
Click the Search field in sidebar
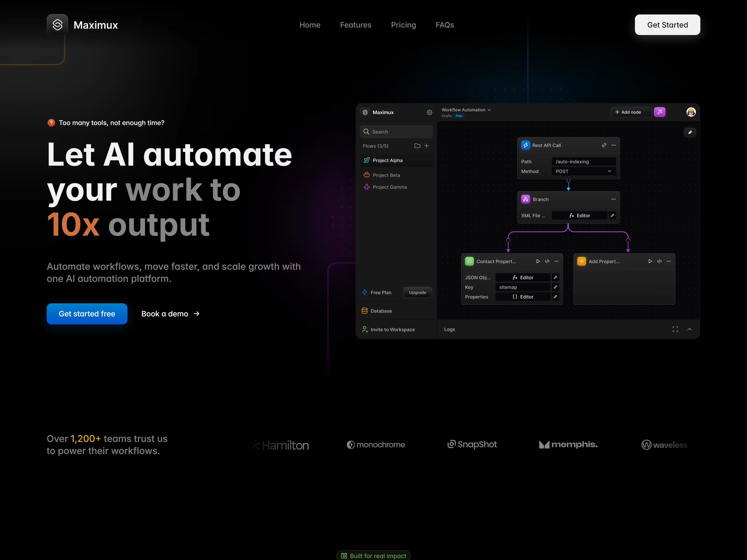point(396,132)
